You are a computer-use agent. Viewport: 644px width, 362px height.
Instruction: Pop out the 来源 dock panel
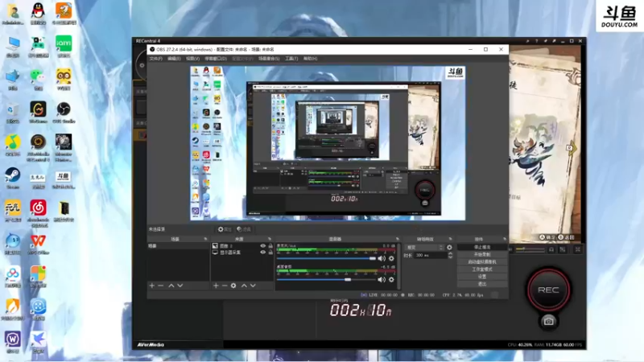point(270,239)
